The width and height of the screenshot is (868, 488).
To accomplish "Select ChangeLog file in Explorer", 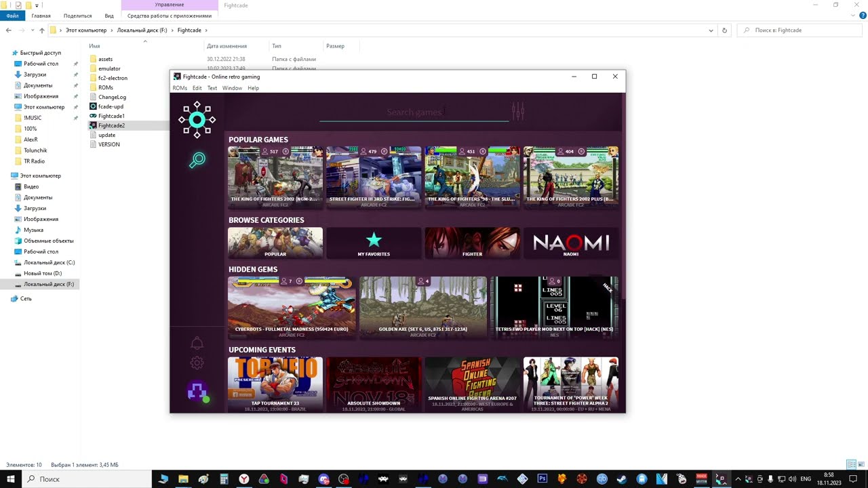I will point(112,97).
